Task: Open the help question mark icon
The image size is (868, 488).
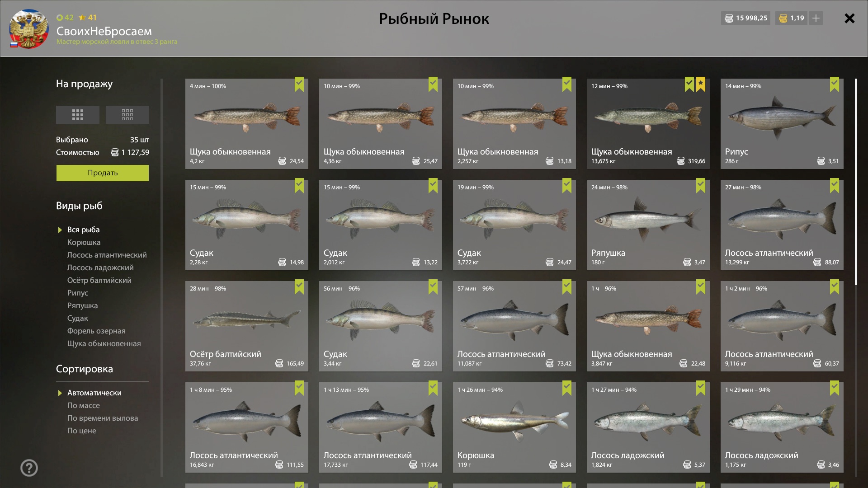Action: click(29, 468)
